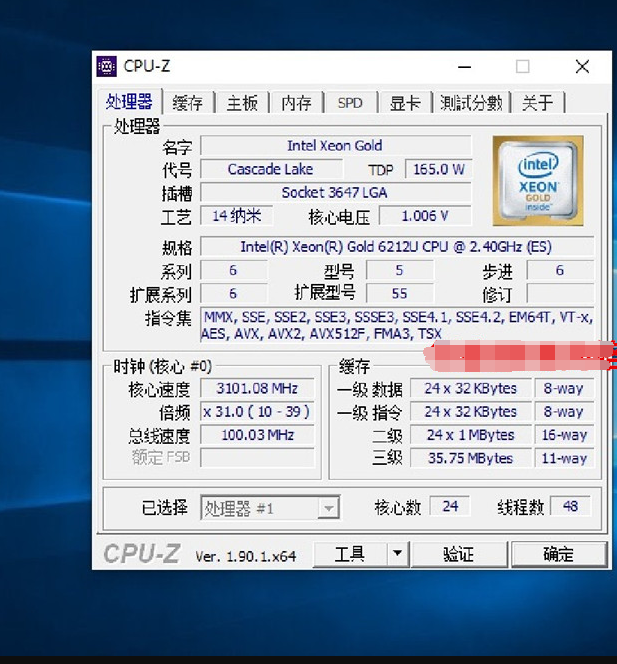
Task: Click the core voltage value 1.006 V
Action: pos(425,216)
